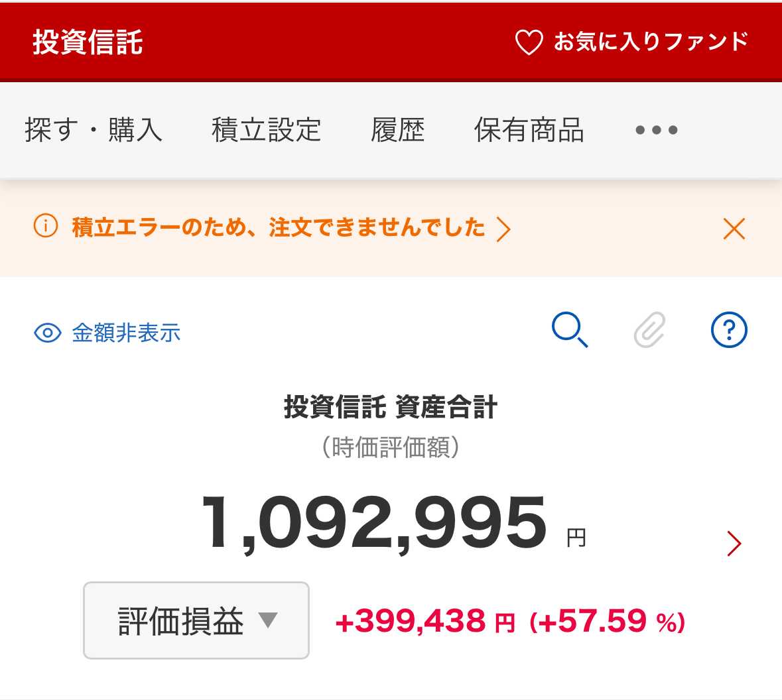Click the 積立エラーのため、注文できませんでした message
The width and height of the screenshot is (782, 700).
point(279,228)
